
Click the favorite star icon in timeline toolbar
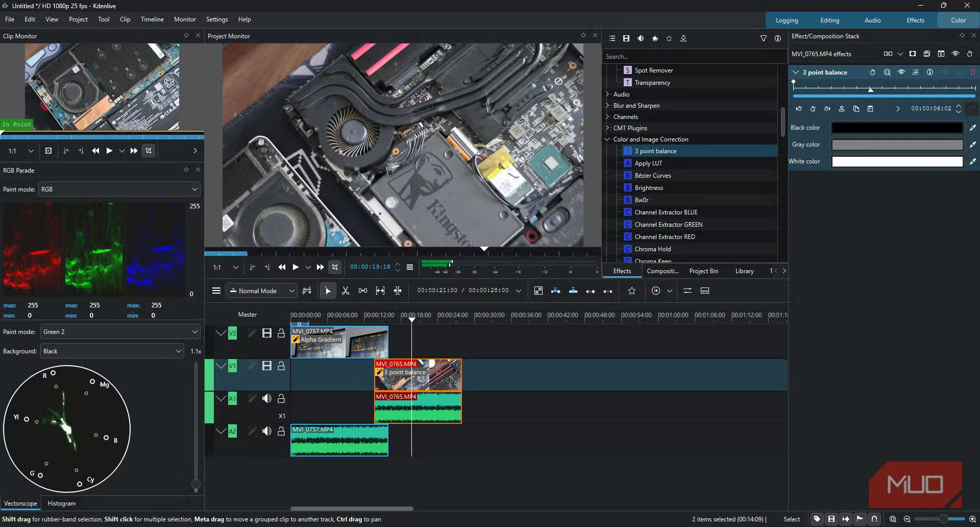[632, 291]
